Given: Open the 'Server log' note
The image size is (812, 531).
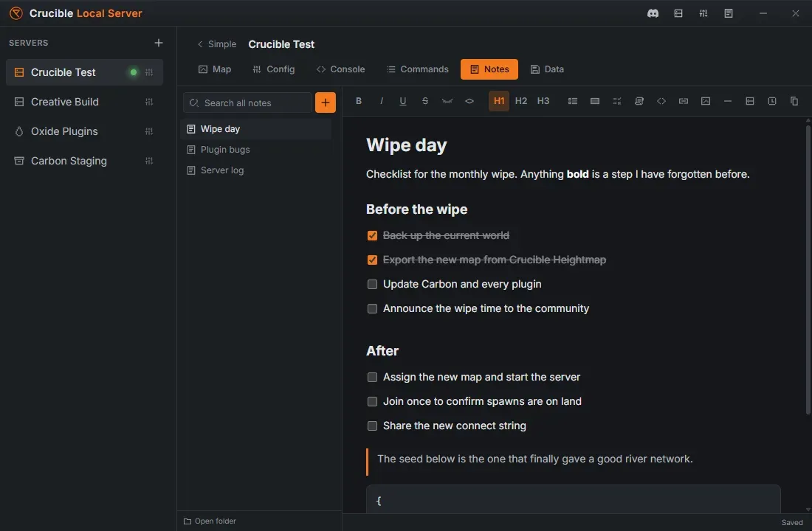Looking at the screenshot, I should (x=256, y=170).
